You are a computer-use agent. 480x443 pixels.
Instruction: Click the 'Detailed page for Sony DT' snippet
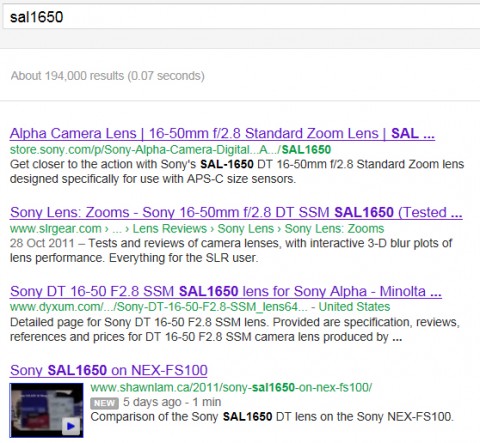(x=235, y=330)
